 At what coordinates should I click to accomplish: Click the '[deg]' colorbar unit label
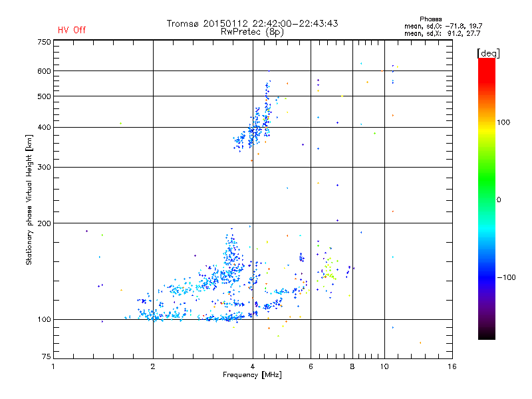point(488,53)
